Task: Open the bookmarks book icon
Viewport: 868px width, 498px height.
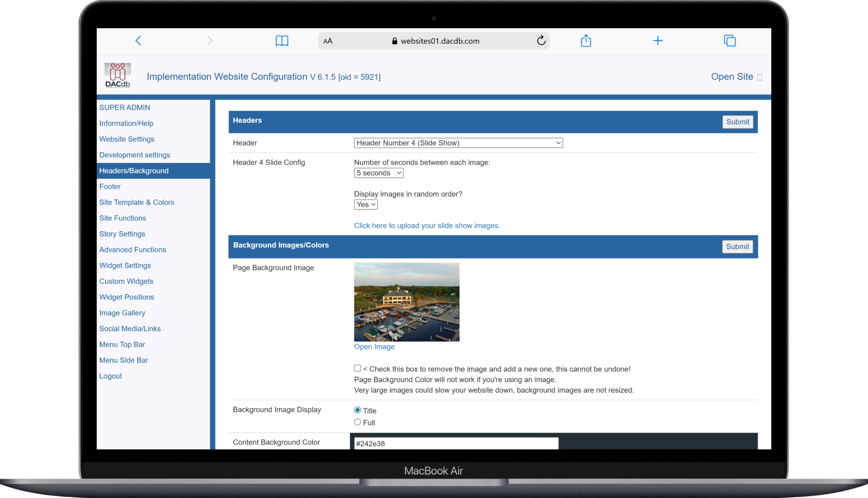Action: tap(282, 41)
